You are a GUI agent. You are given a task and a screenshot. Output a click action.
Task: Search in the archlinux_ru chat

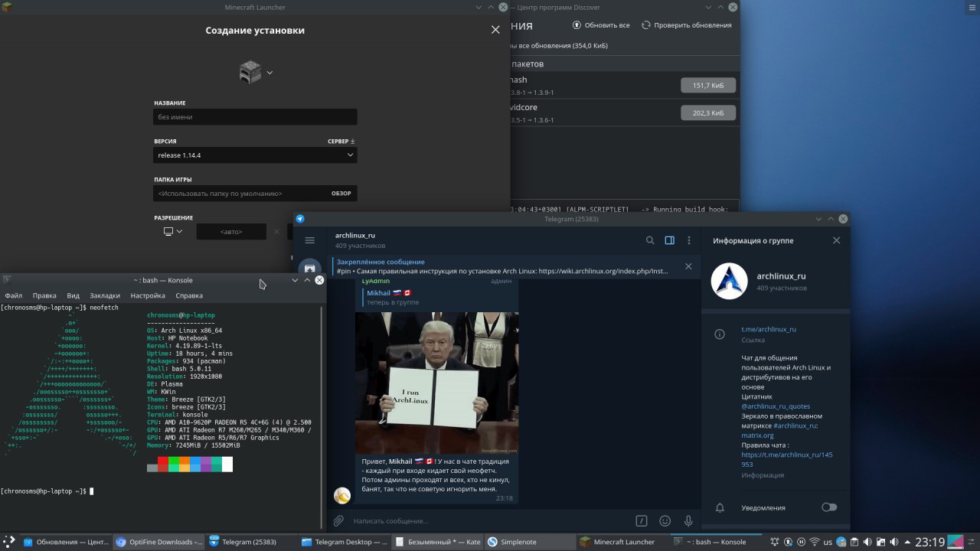tap(650, 240)
